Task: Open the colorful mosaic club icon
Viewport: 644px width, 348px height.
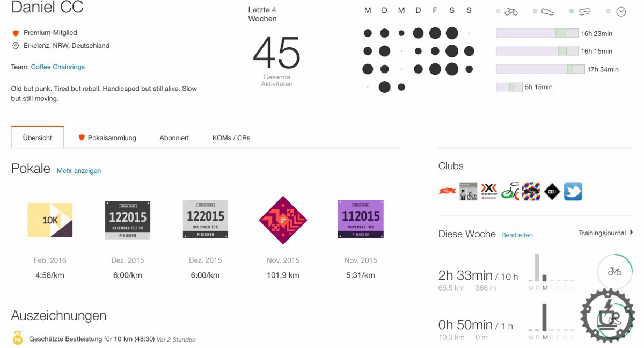Action: coord(531,191)
